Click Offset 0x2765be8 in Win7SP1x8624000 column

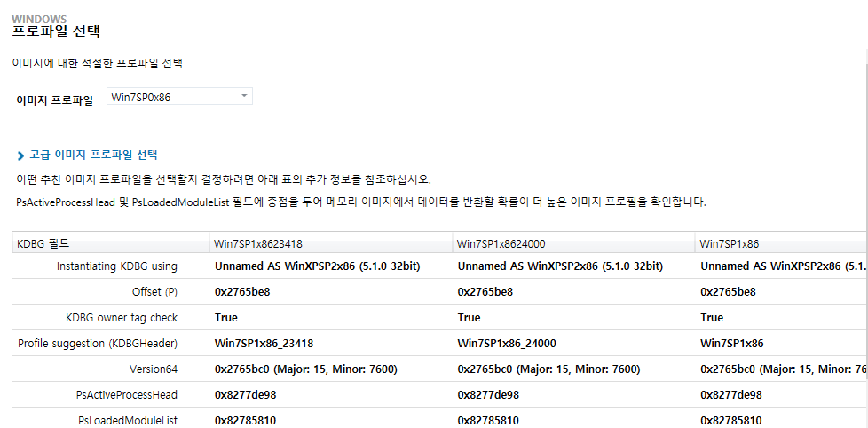[485, 292]
